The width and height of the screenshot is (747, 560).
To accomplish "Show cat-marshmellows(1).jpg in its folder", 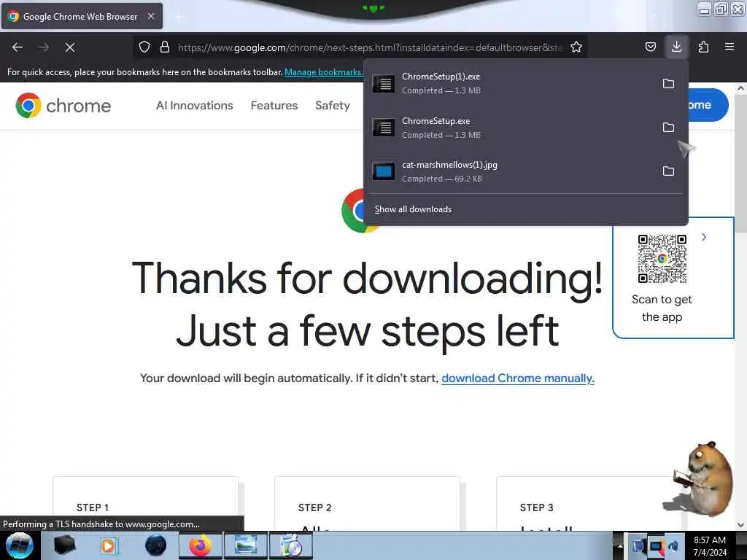I will pyautogui.click(x=668, y=171).
